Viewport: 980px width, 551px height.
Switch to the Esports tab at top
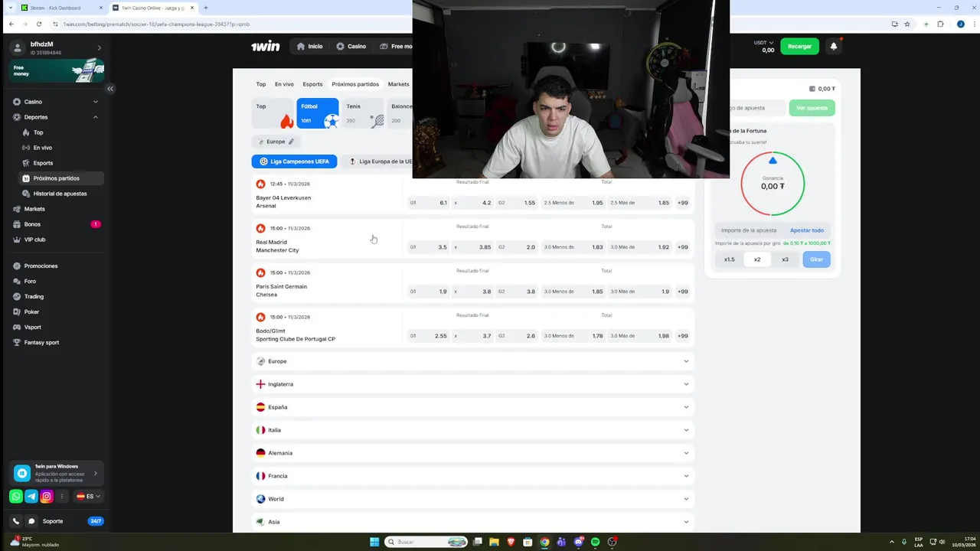point(312,84)
